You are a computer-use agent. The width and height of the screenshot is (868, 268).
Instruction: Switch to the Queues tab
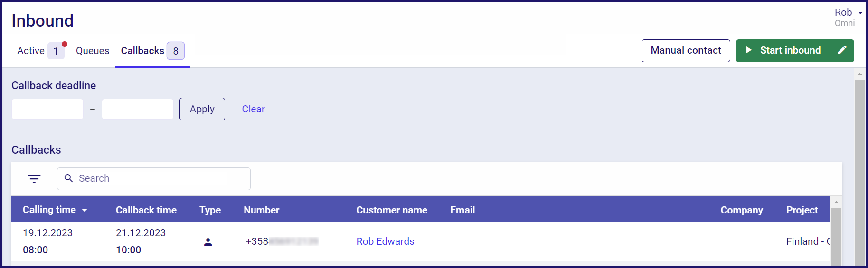tap(93, 51)
